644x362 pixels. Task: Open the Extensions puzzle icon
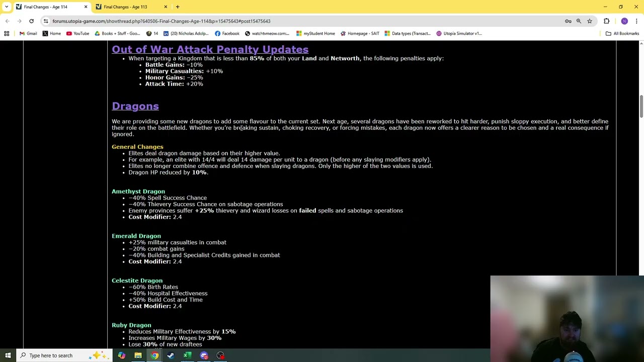point(606,21)
